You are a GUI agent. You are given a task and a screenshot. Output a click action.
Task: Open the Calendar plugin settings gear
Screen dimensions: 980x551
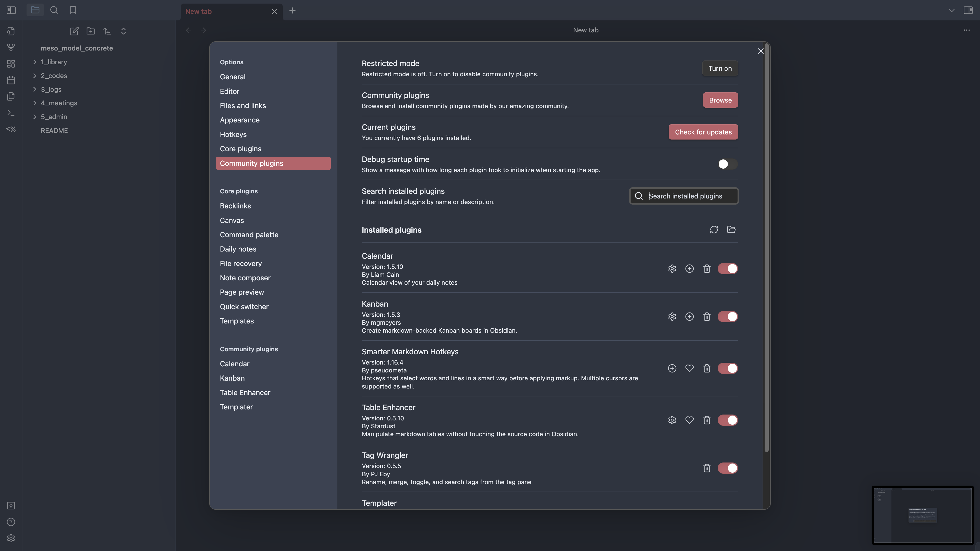[x=672, y=269]
